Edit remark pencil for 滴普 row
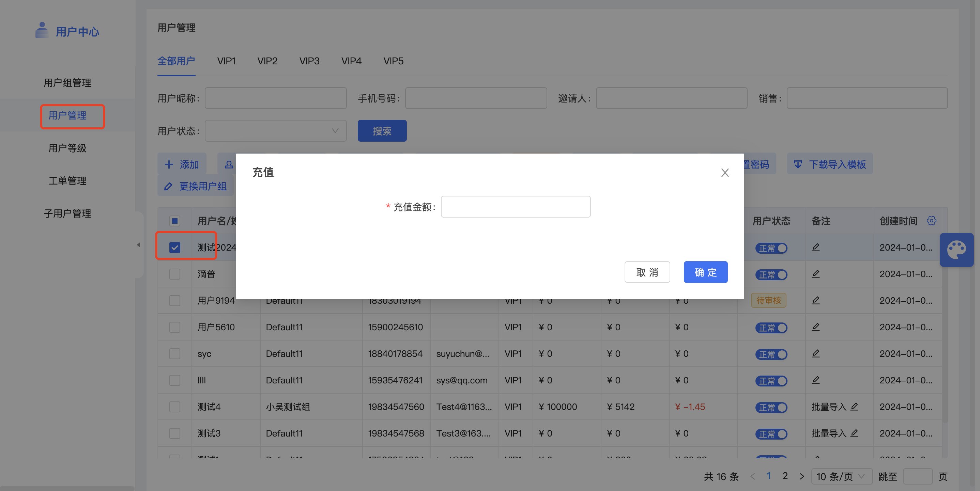980x491 pixels. tap(816, 274)
